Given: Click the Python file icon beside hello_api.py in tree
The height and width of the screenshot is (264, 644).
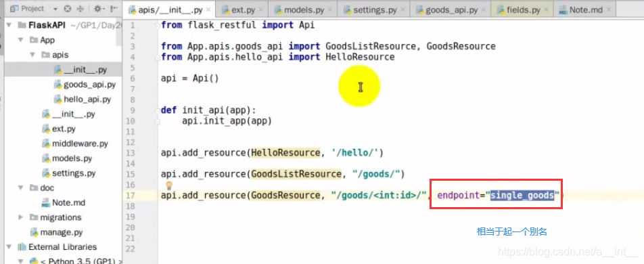Looking at the screenshot, I should click(x=58, y=100).
